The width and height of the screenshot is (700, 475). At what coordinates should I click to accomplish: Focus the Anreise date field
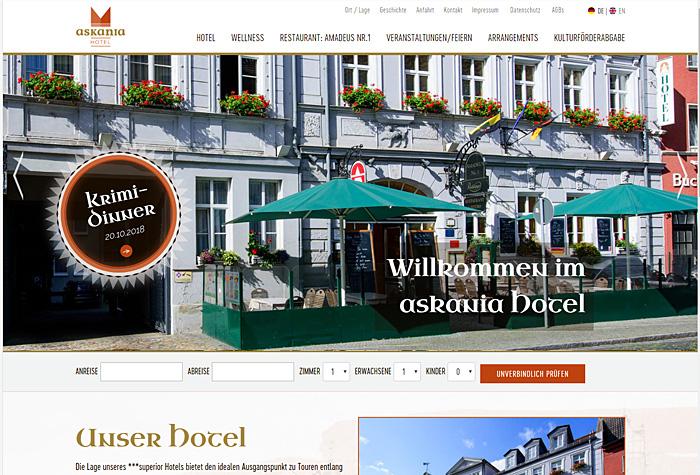(142, 372)
